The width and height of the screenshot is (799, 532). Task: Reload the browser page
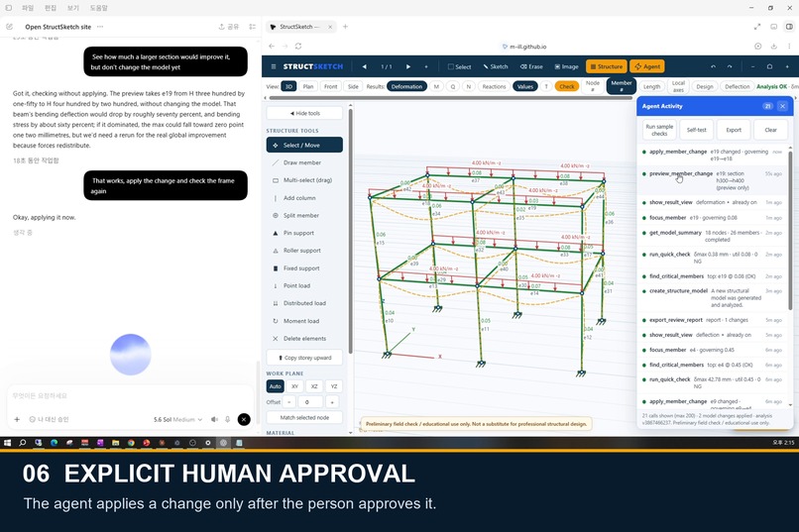point(298,47)
